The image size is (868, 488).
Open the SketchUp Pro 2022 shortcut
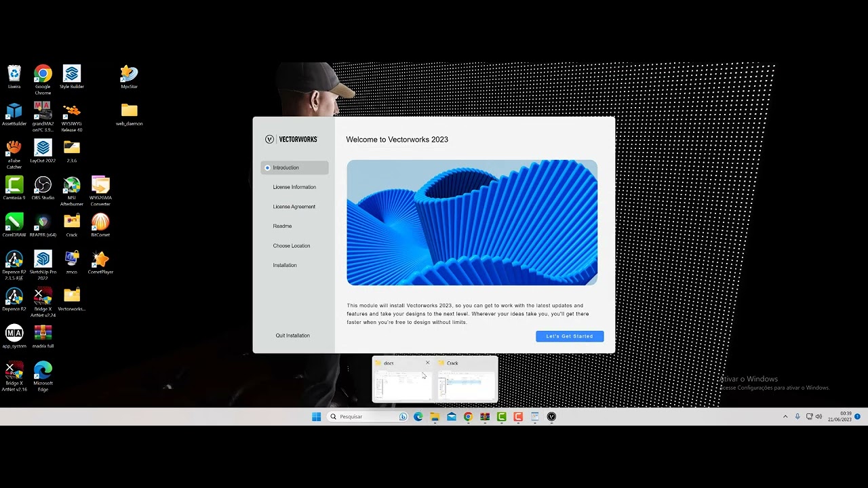[43, 264]
